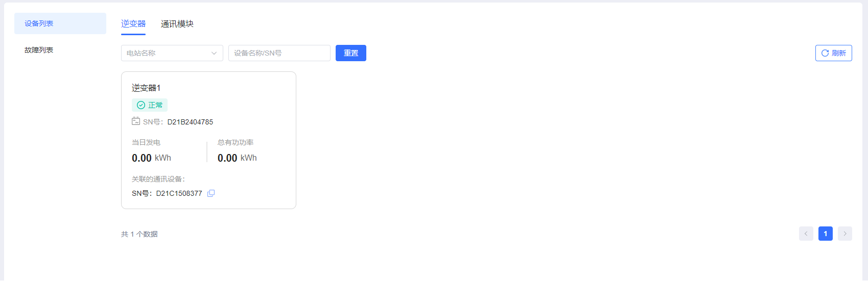Go to the previous page arrow
The width and height of the screenshot is (868, 281).
point(806,234)
